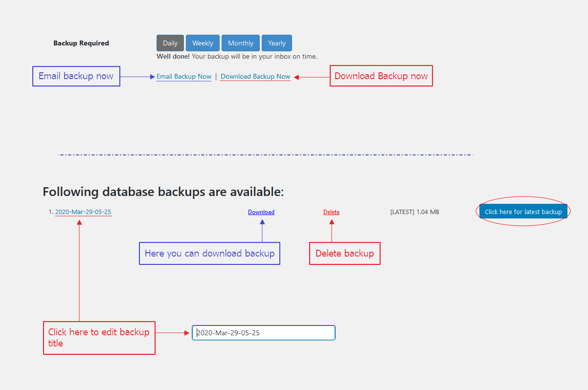Viewport: 588px width, 390px height.
Task: Click the Email Backup Now link
Action: click(184, 76)
